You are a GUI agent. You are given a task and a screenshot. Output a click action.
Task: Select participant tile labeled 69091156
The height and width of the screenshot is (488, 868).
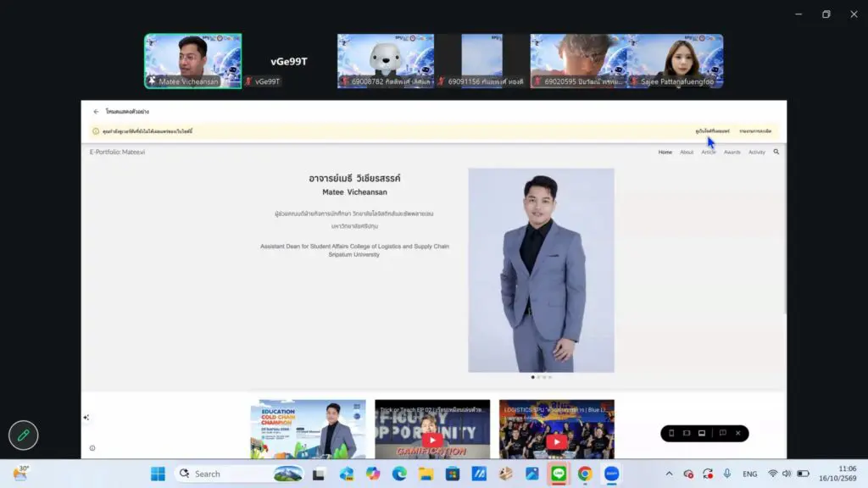(x=481, y=61)
